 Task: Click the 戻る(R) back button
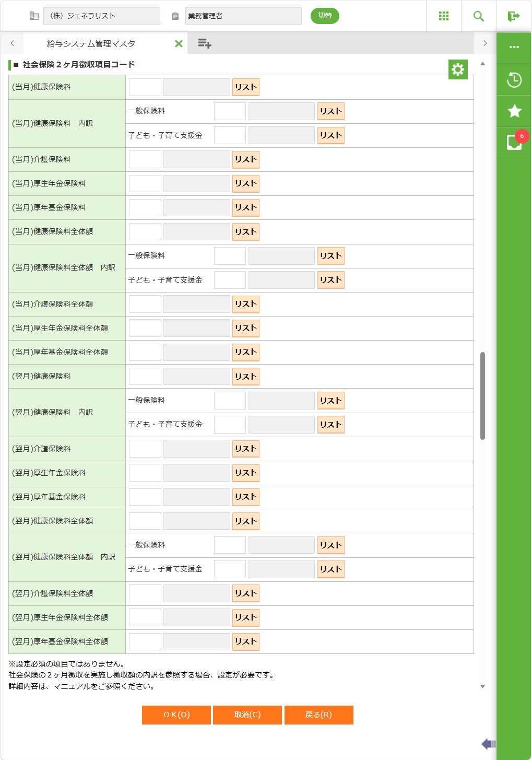[318, 715]
